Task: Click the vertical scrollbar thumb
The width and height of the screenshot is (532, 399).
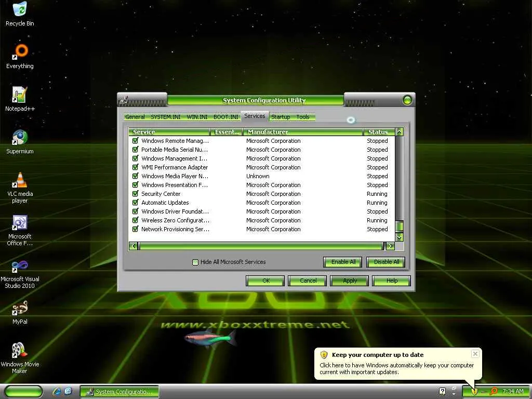Action: click(x=400, y=227)
